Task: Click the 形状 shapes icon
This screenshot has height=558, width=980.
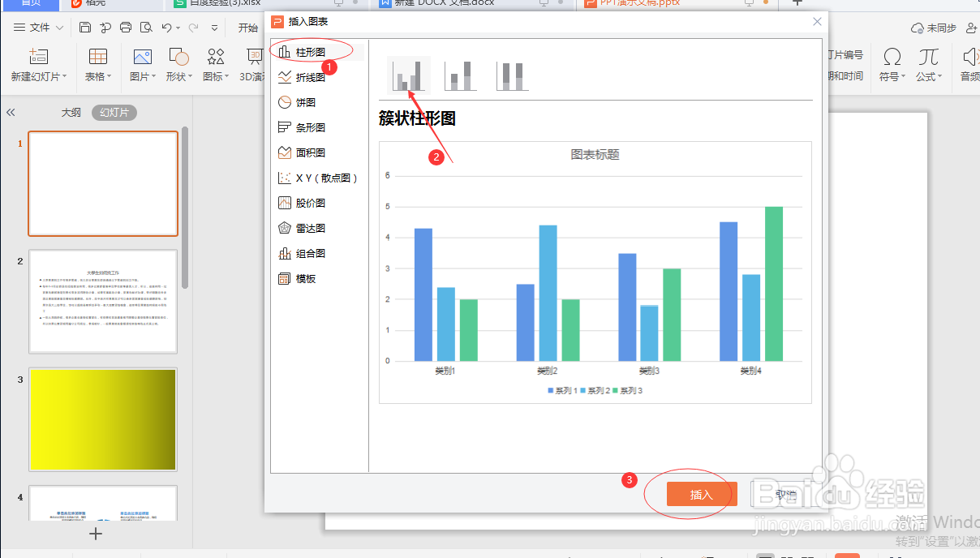Action: [178, 56]
